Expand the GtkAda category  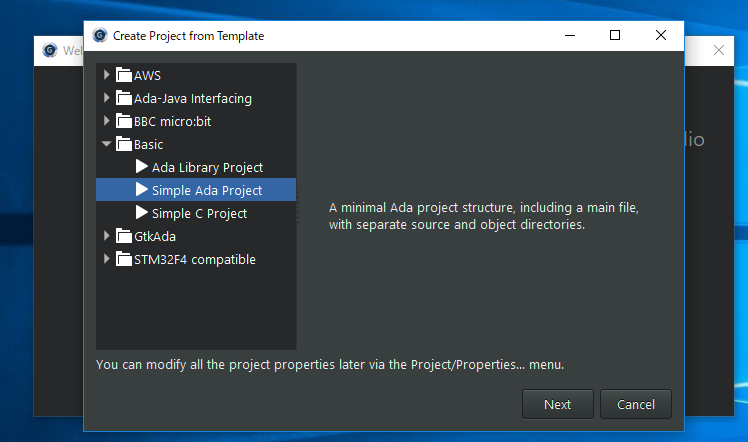(107, 236)
